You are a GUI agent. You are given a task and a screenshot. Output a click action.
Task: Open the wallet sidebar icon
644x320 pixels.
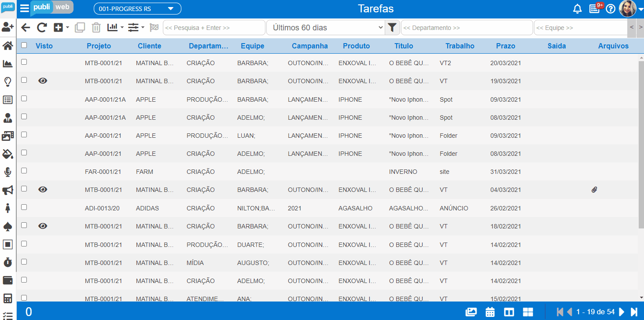pos(7,280)
